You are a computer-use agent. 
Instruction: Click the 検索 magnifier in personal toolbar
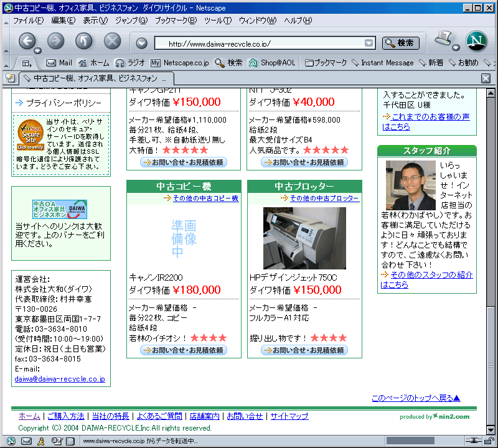click(x=228, y=63)
